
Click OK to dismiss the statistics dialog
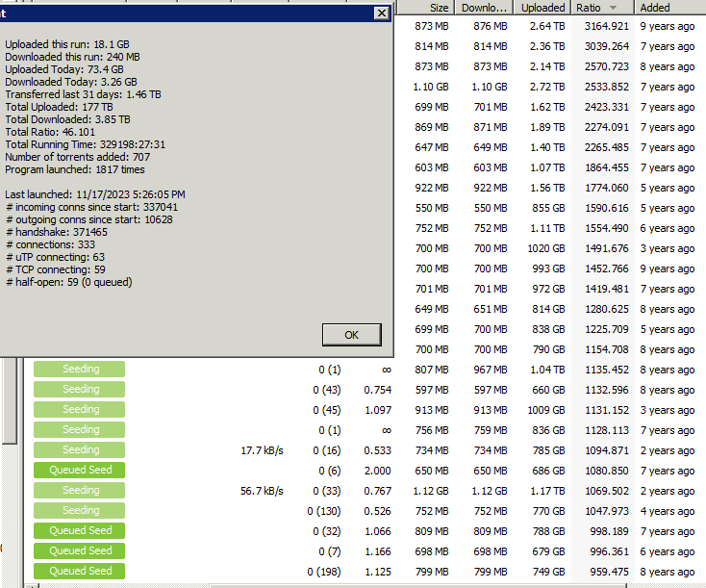[351, 335]
